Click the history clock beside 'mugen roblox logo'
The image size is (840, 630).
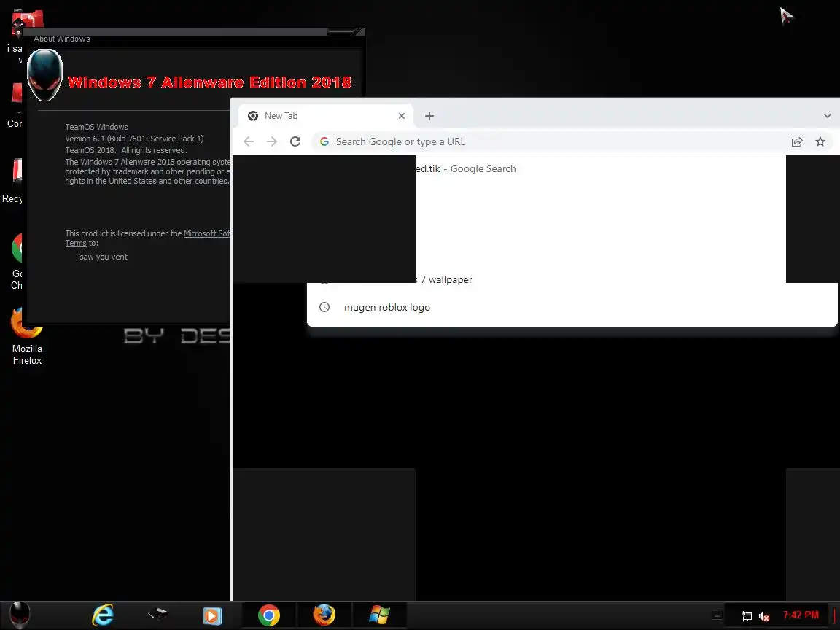click(x=324, y=307)
